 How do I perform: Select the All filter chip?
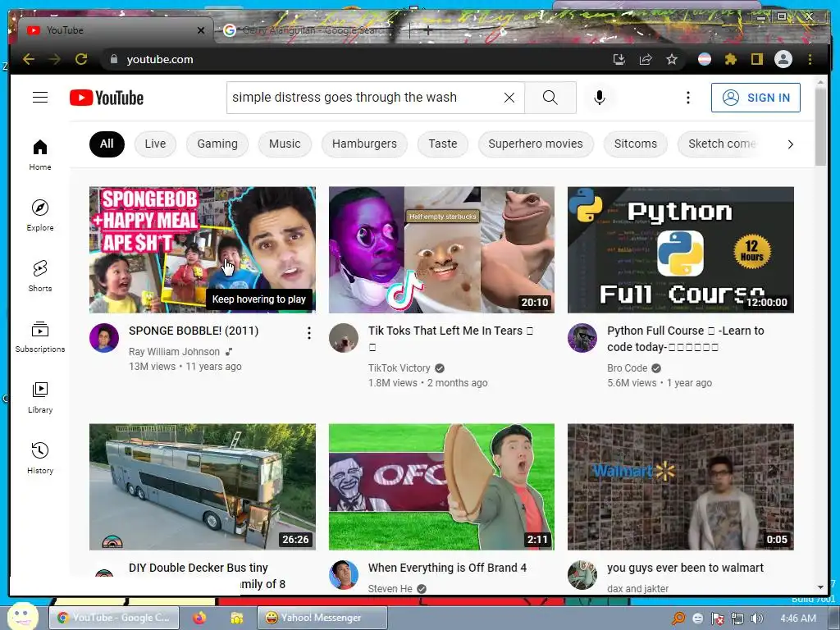click(x=107, y=144)
